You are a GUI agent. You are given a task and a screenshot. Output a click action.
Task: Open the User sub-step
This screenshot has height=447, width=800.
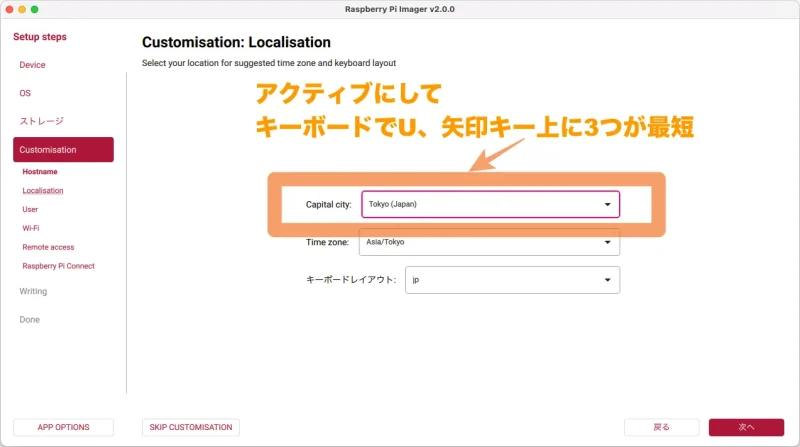30,209
